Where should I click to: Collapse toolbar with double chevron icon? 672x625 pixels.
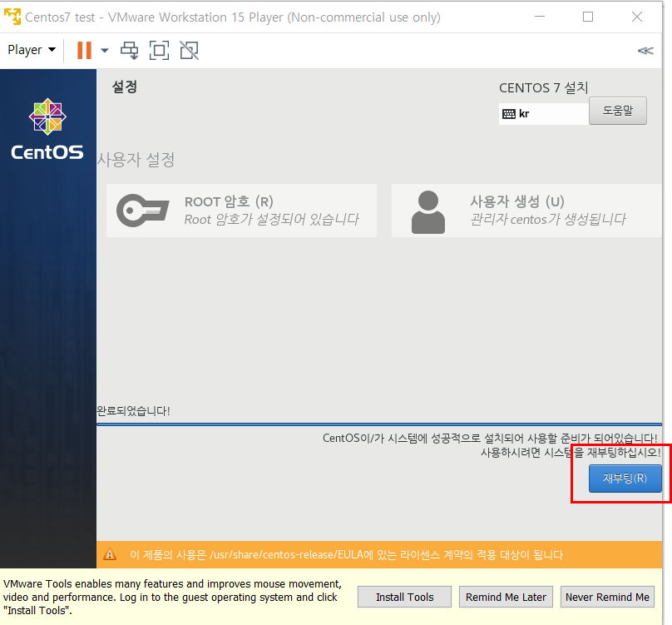pos(645,51)
